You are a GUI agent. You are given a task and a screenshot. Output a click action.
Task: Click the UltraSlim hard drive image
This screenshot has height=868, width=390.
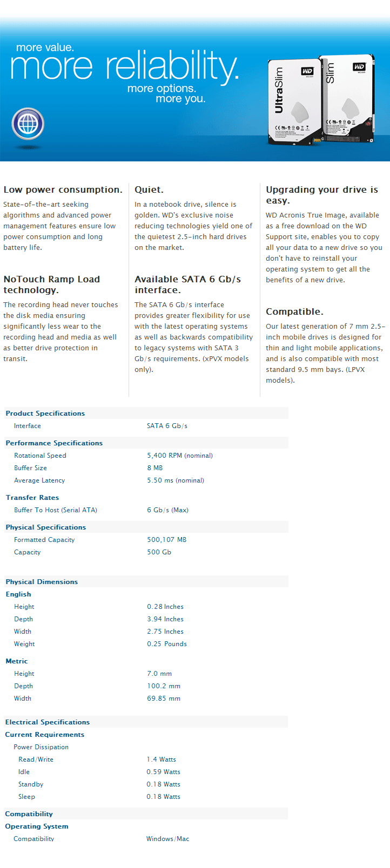(292, 100)
